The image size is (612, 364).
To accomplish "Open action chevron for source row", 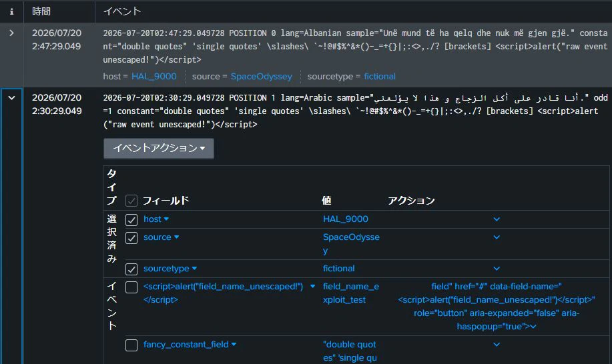I will 497,237.
